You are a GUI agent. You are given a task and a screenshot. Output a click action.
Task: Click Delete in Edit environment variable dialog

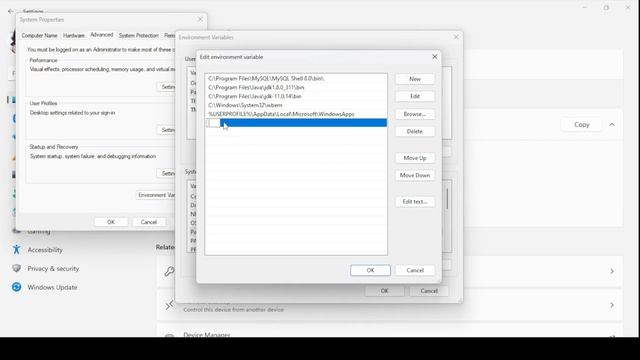tap(415, 131)
